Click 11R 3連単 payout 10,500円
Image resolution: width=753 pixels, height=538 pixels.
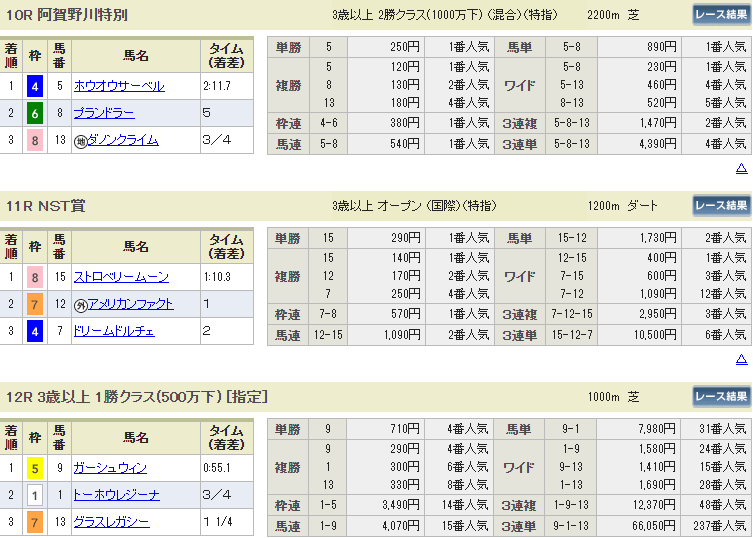(655, 335)
